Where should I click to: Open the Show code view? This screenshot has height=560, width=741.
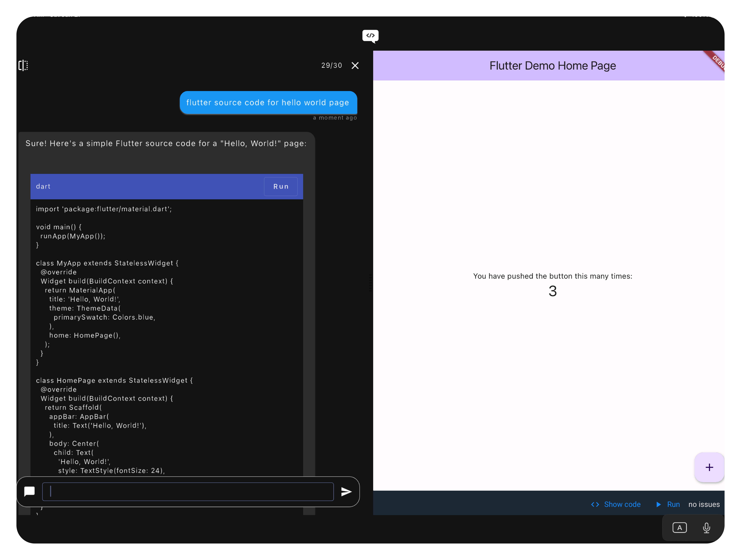point(622,504)
